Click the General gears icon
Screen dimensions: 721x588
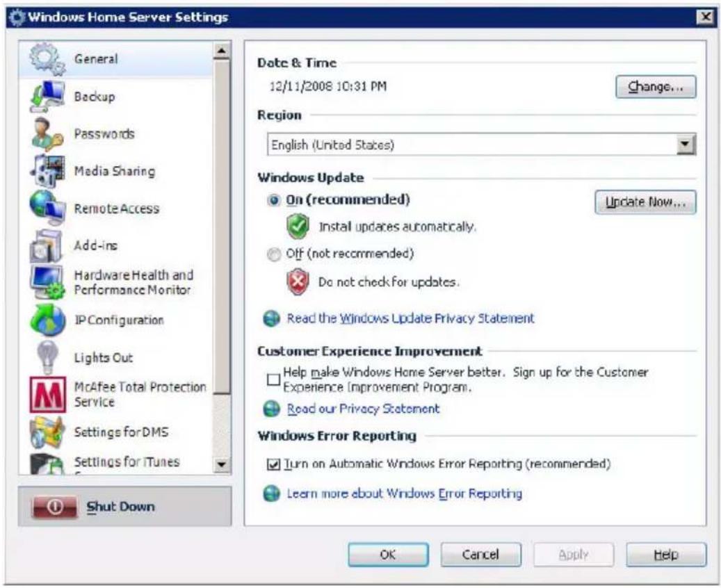[47, 59]
